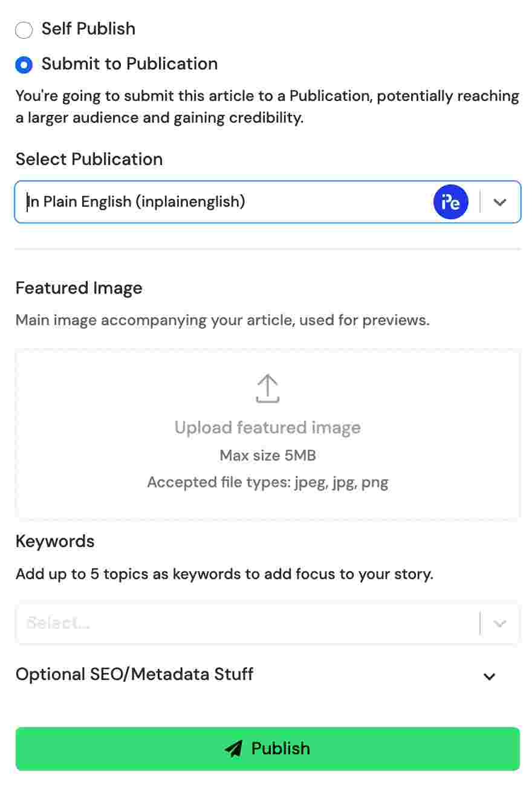Choose the Submit to Publication radio button

(x=24, y=65)
